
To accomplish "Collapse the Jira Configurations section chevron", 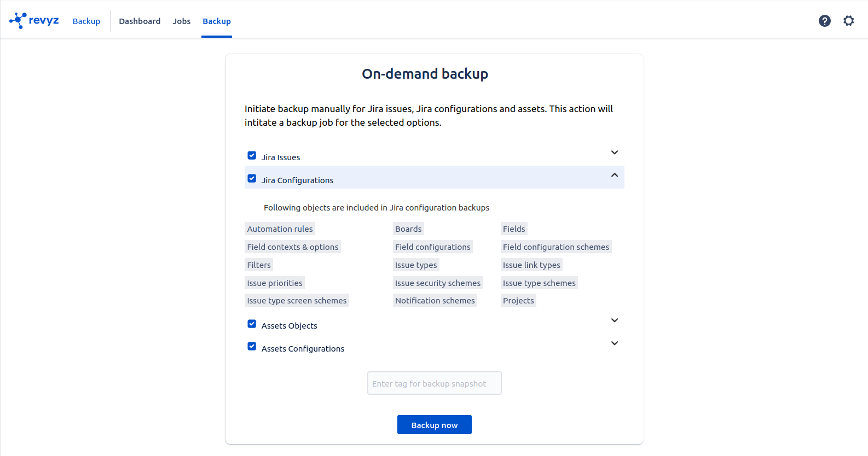I will click(x=614, y=176).
